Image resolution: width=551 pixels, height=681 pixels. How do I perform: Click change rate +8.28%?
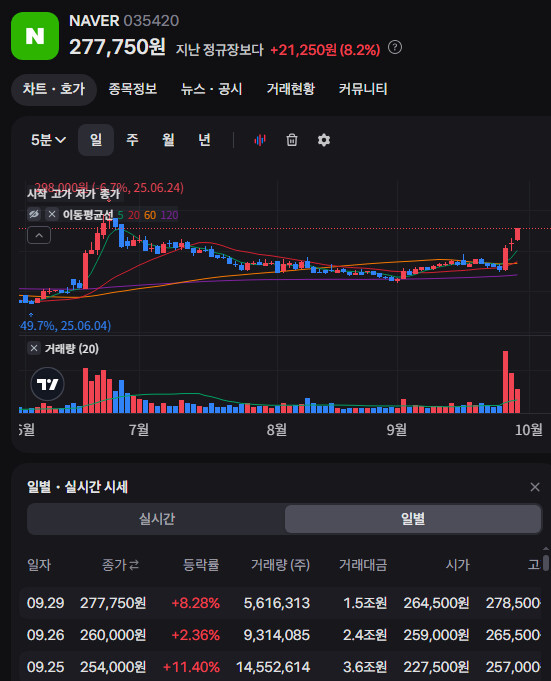(x=195, y=603)
